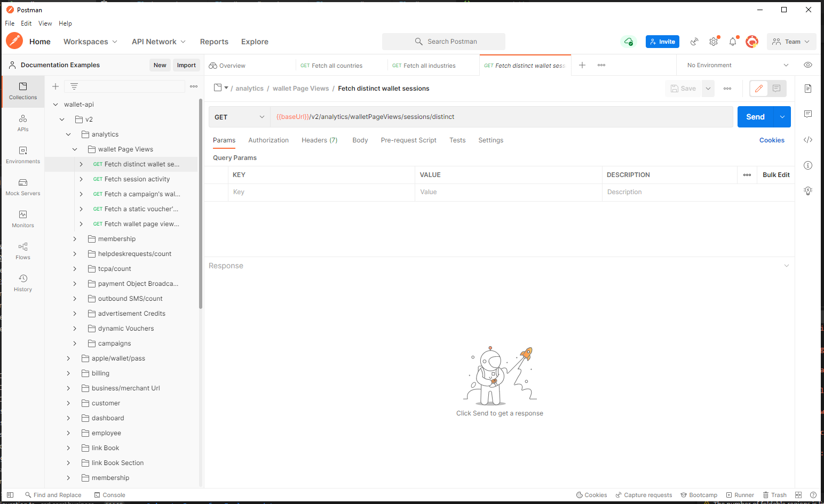Open the request info icon in right sidebar
The height and width of the screenshot is (504, 824).
click(808, 165)
